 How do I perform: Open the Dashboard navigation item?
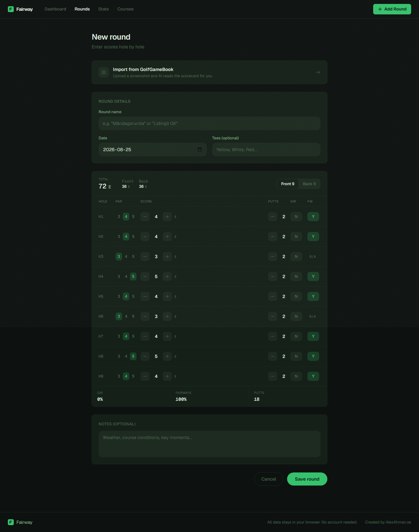pyautogui.click(x=55, y=9)
